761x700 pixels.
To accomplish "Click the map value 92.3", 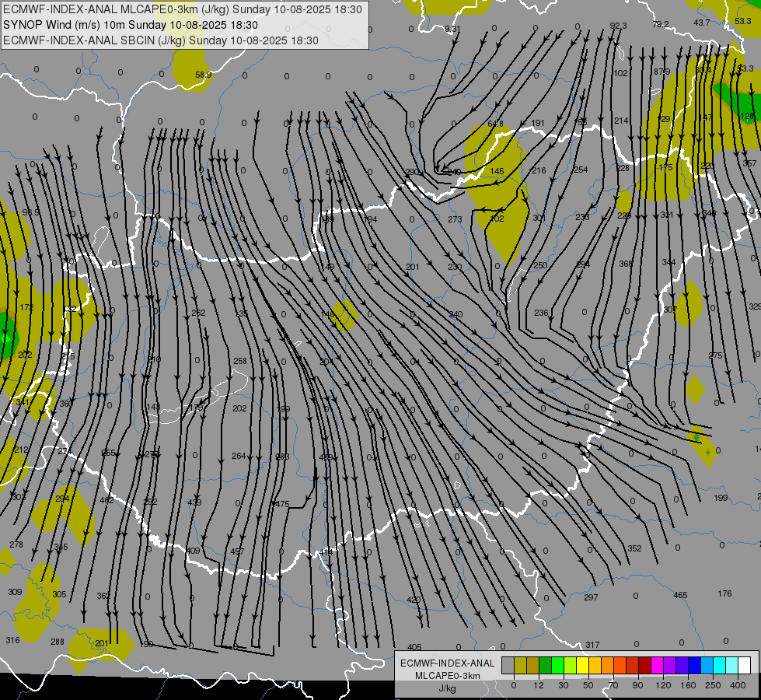I will 618,26.
